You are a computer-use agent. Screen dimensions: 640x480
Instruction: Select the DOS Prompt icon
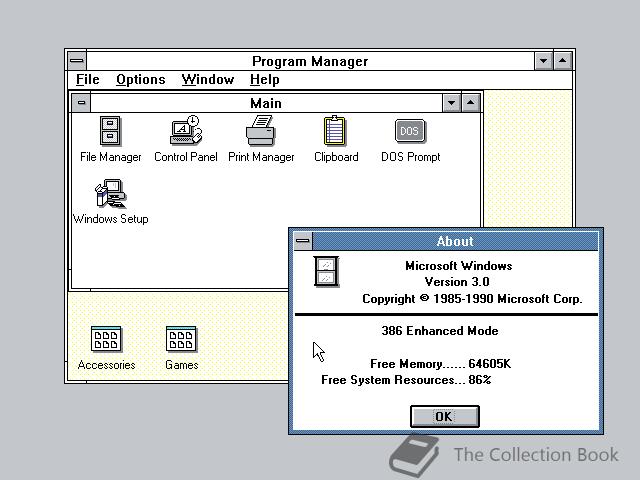[410, 131]
